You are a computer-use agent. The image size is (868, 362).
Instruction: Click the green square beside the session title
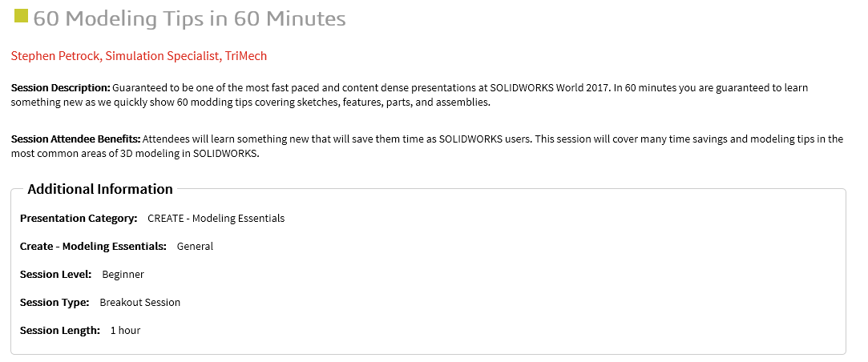click(x=21, y=16)
